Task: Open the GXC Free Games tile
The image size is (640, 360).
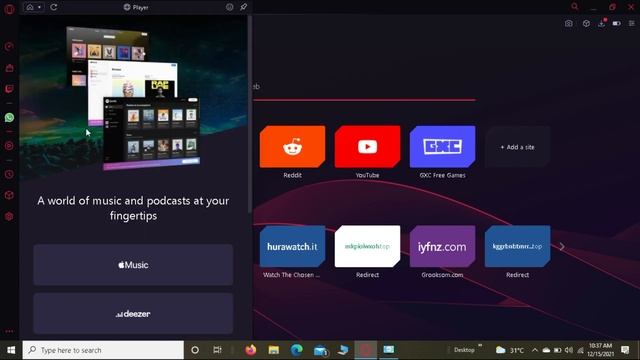Action: coord(442,147)
